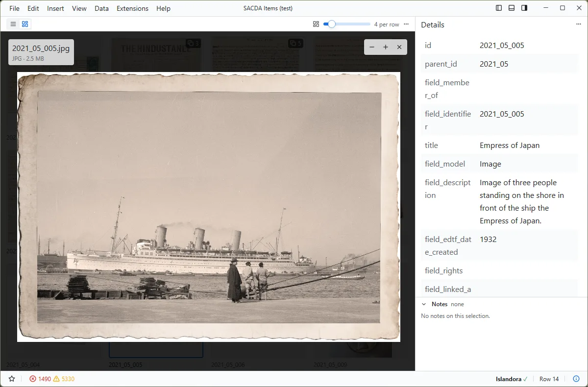588x387 pixels.
Task: Open gallery more options menu
Action: (x=406, y=24)
